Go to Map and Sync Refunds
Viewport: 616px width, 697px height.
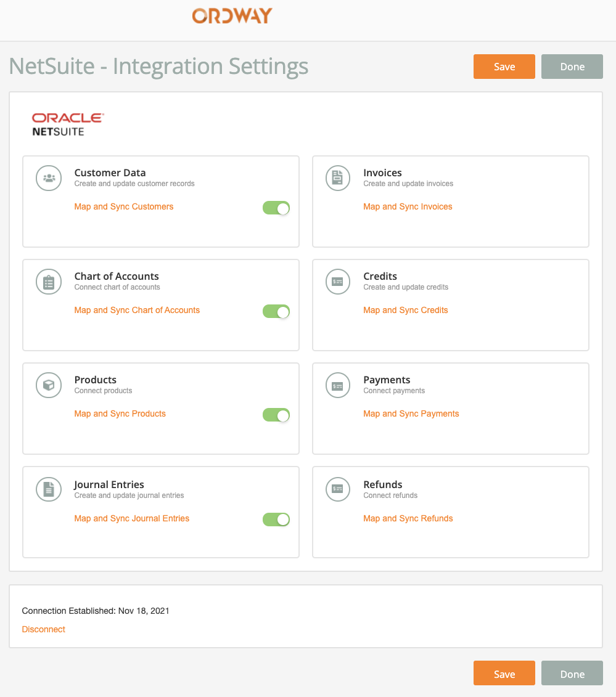(x=408, y=518)
